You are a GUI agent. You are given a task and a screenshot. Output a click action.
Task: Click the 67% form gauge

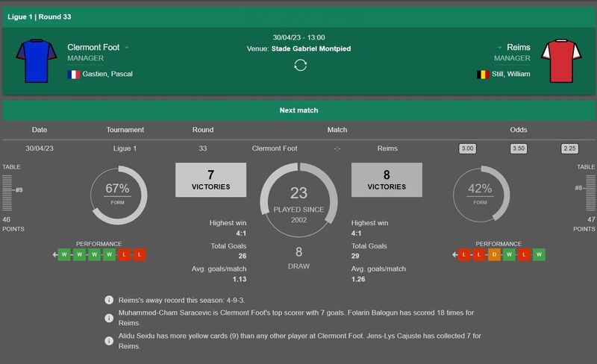click(119, 195)
